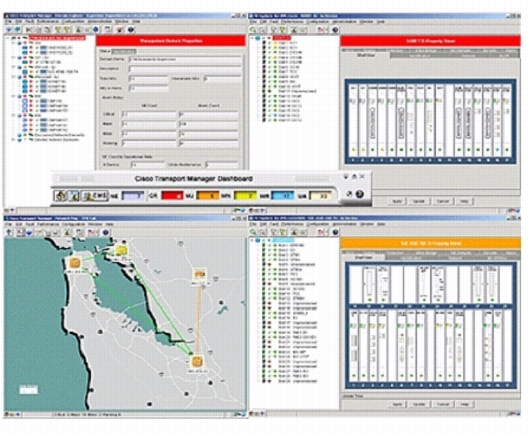Open the Performance menu in the red-header NE Explorer window
This screenshot has width=530, height=436.
pyautogui.click(x=292, y=22)
